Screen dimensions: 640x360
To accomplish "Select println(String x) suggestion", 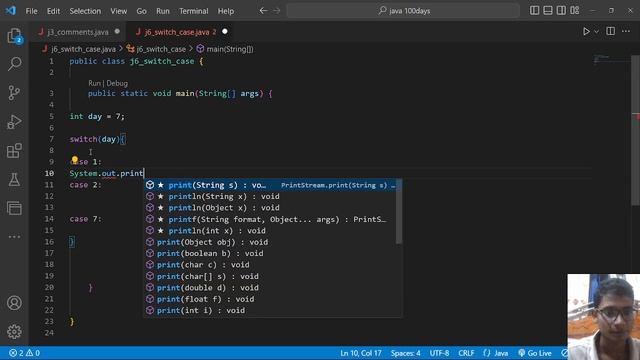I will (x=270, y=196).
